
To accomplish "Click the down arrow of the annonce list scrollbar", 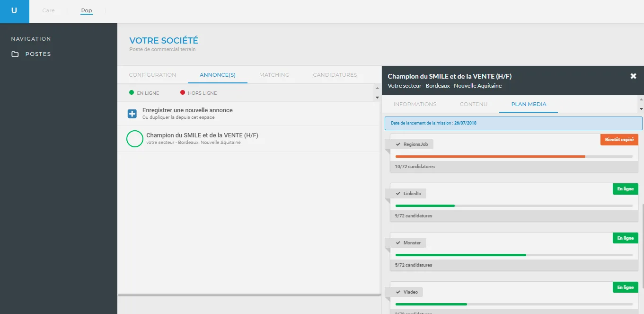I will point(377,97).
